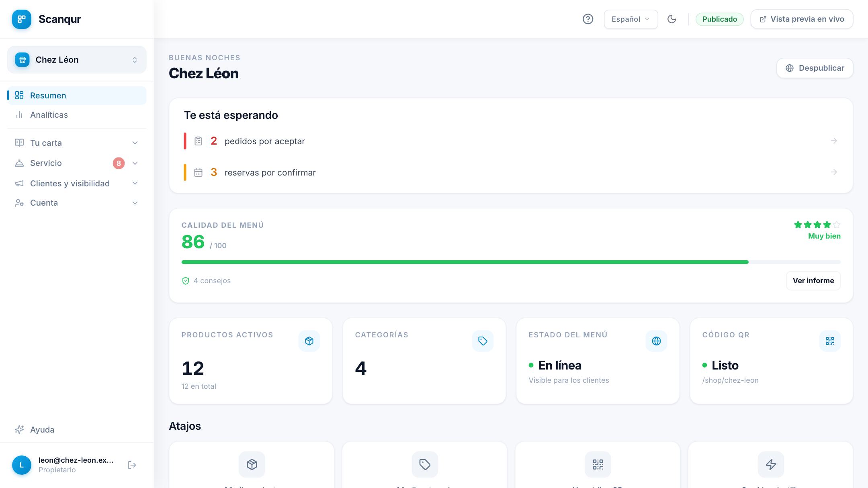This screenshot has width=868, height=488.
Task: Click the box icon shortcut under Atajos
Action: tap(252, 465)
